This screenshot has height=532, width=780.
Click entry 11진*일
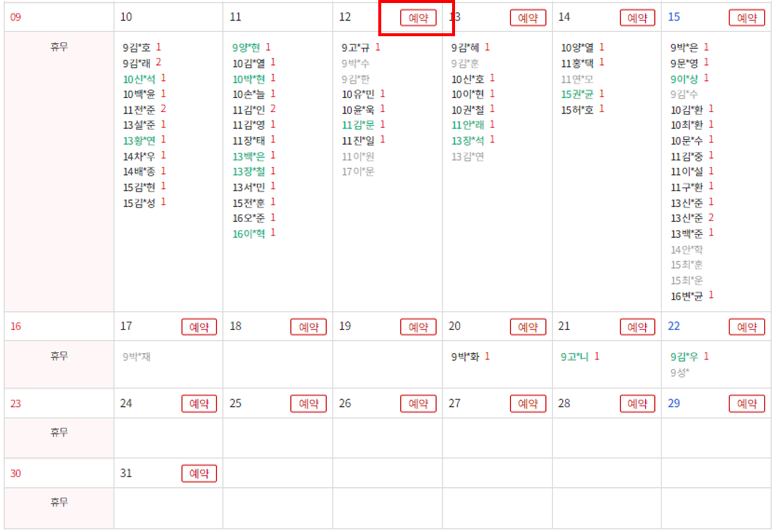(359, 141)
